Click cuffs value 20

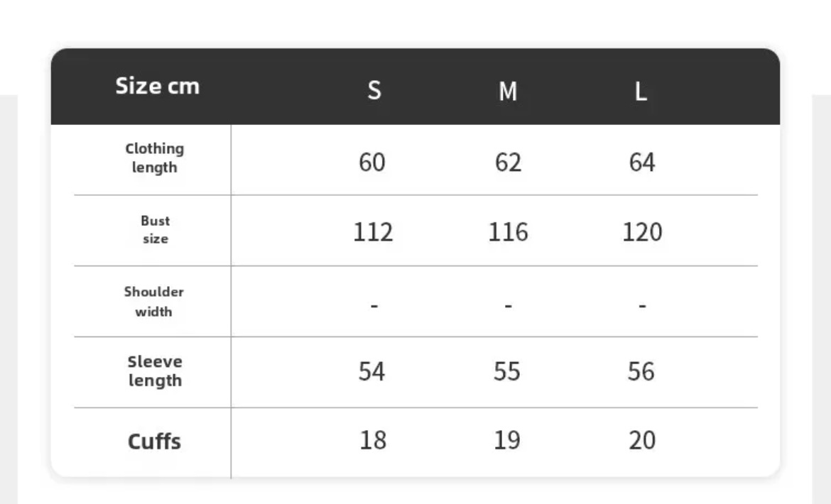641,441
